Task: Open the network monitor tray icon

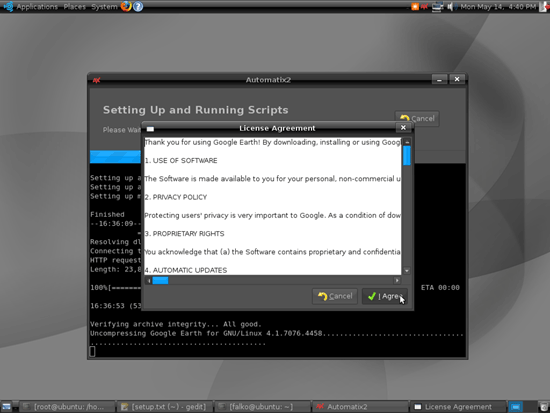Action: click(437, 6)
